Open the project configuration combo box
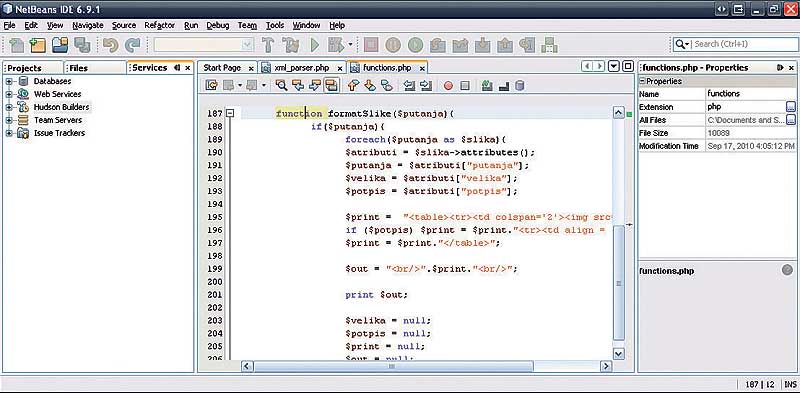 tap(204, 45)
